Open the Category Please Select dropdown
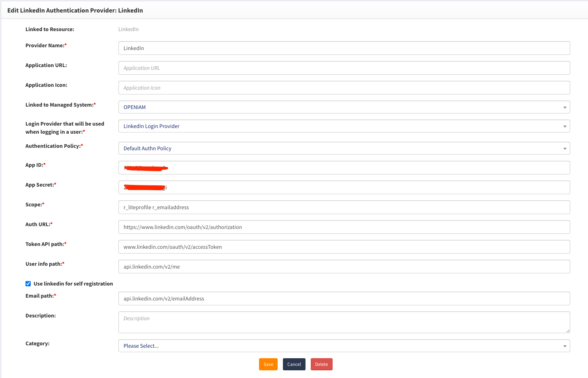Viewport: 588px width, 378px height. (x=344, y=346)
